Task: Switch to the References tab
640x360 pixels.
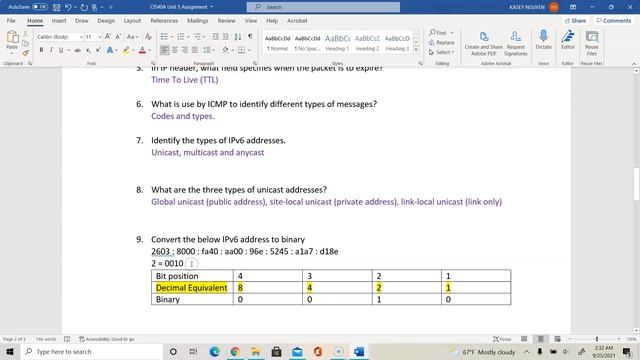Action: pos(164,20)
